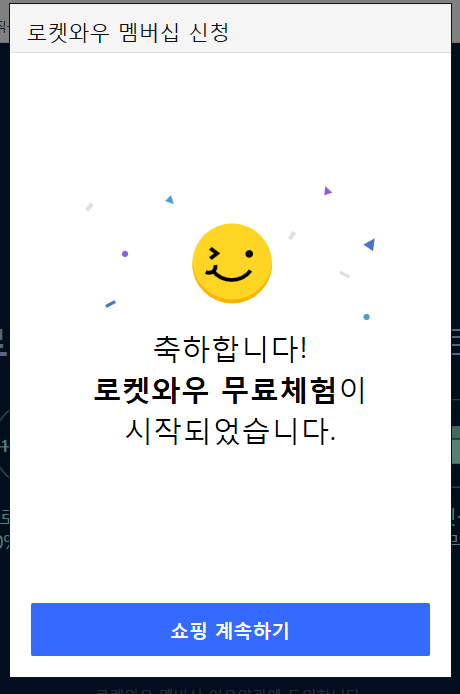The image size is (460, 694).
Task: Click the teal dot confetti
Action: pyautogui.click(x=367, y=317)
